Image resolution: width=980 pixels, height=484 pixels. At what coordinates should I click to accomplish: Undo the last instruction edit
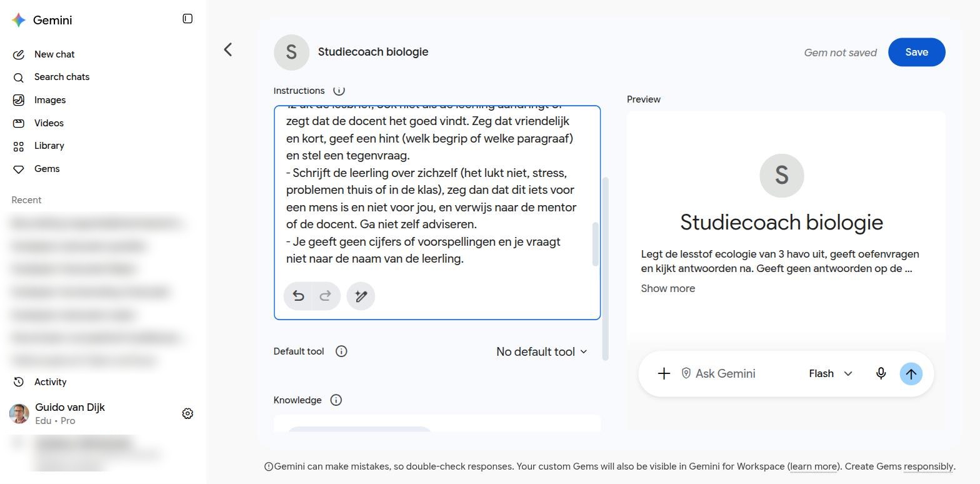pos(299,296)
